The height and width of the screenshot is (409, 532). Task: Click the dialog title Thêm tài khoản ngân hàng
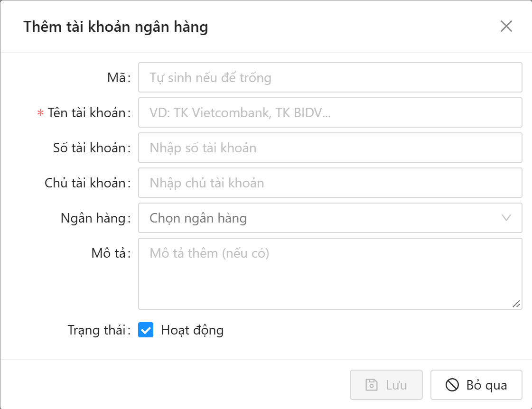[116, 27]
